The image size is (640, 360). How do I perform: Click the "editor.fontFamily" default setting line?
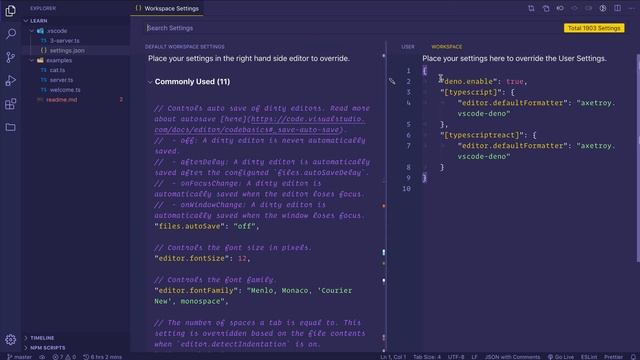(253, 296)
